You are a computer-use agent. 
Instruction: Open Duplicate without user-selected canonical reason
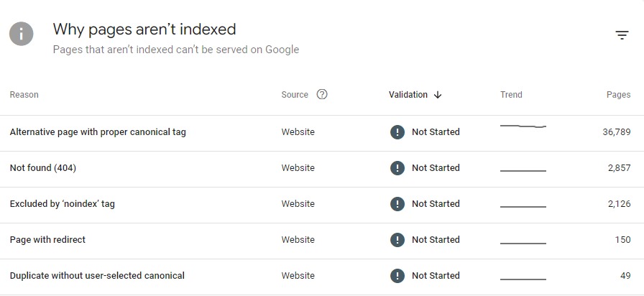click(x=97, y=276)
